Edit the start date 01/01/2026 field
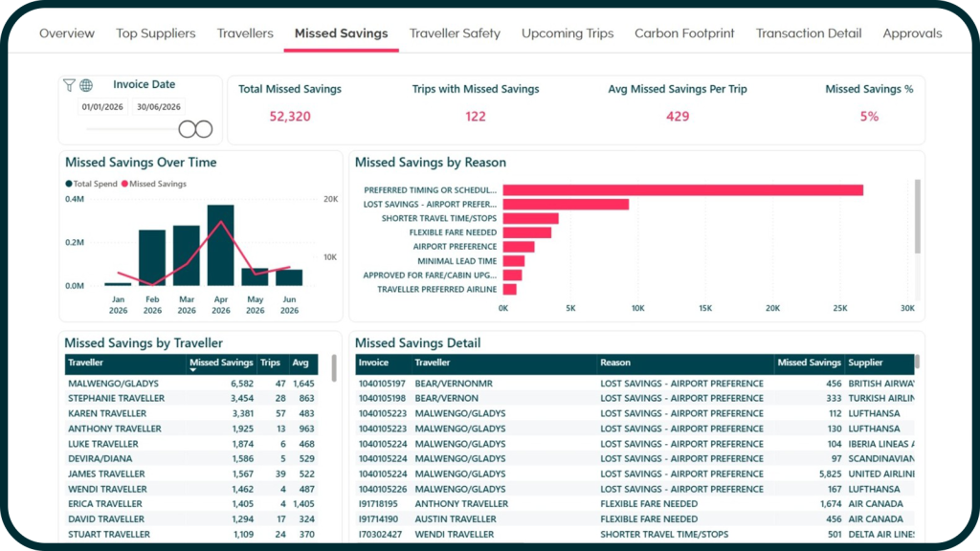 102,107
